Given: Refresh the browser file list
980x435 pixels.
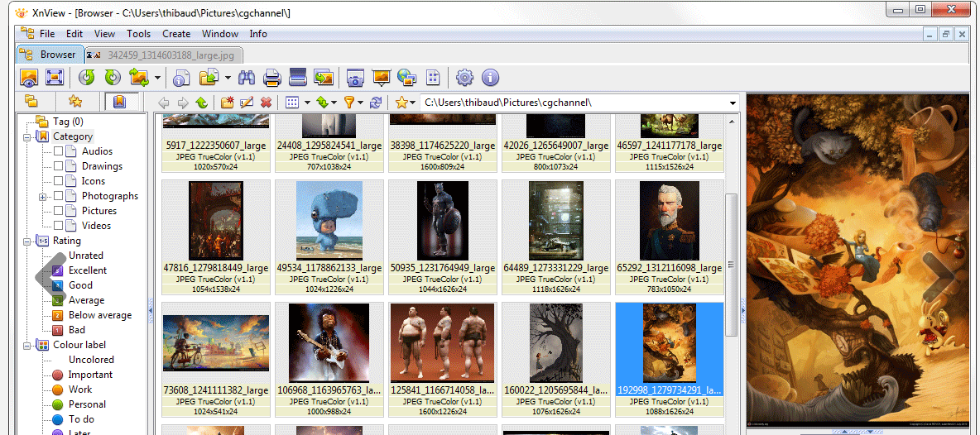Looking at the screenshot, I should [376, 103].
